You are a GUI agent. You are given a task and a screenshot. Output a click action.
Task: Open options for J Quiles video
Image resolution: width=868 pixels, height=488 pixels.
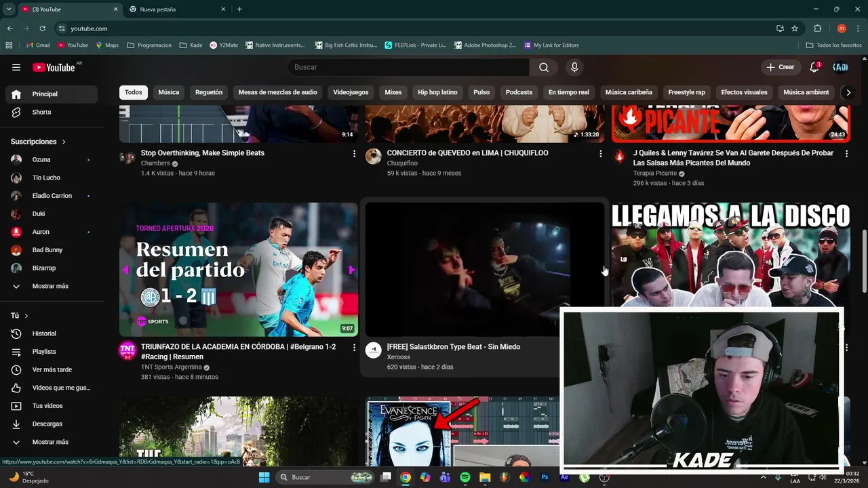coord(846,154)
